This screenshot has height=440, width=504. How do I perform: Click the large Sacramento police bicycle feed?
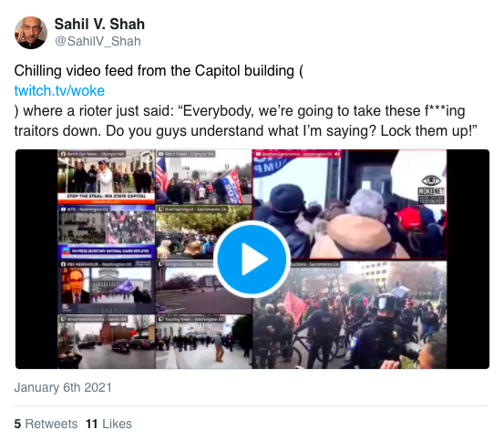pos(350,315)
